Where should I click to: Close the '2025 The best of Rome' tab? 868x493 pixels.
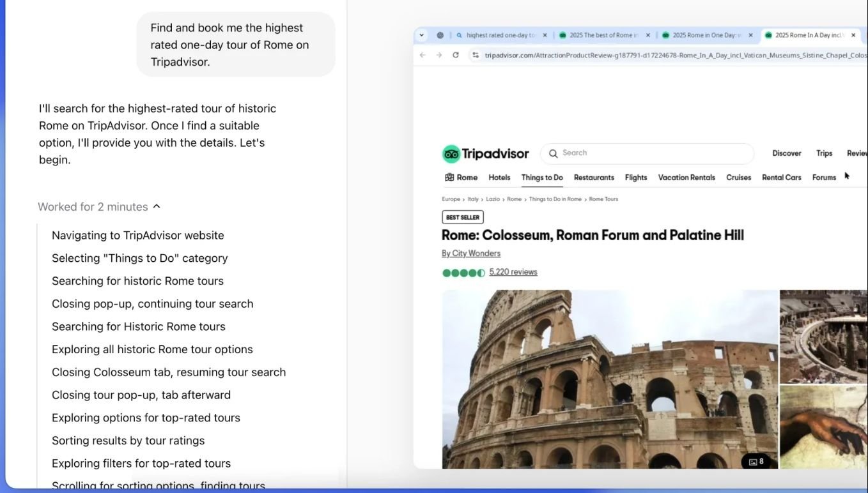647,35
